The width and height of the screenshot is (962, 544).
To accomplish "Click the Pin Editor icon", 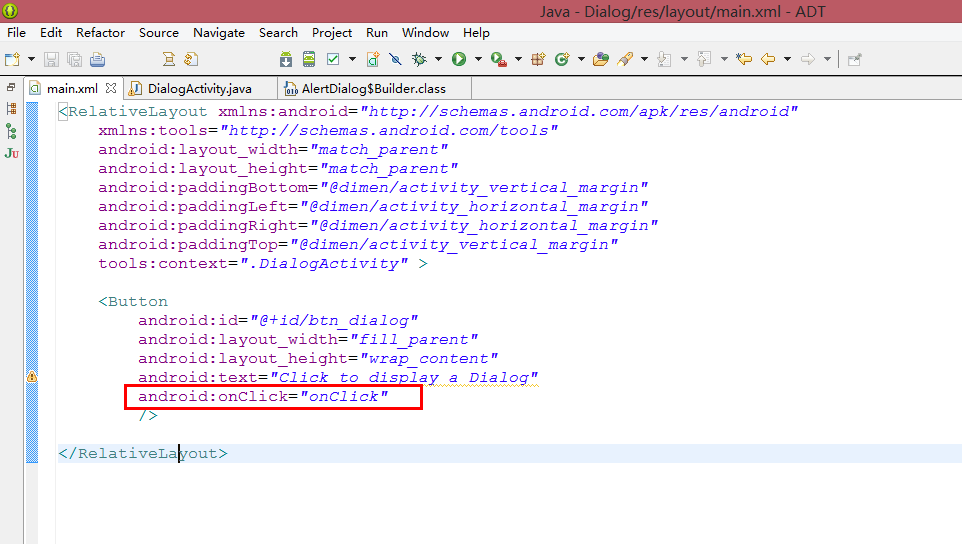I will coord(855,59).
